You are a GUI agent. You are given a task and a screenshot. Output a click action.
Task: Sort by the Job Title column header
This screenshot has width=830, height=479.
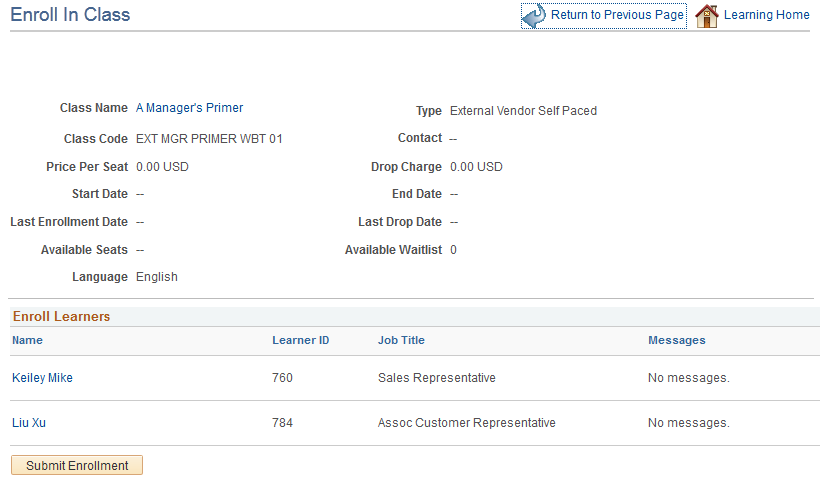click(x=401, y=340)
